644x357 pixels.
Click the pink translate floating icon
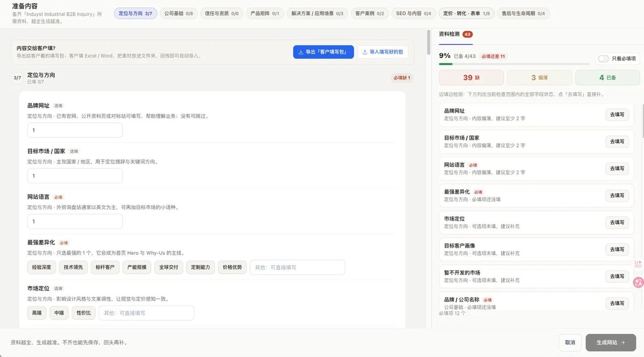(x=638, y=283)
